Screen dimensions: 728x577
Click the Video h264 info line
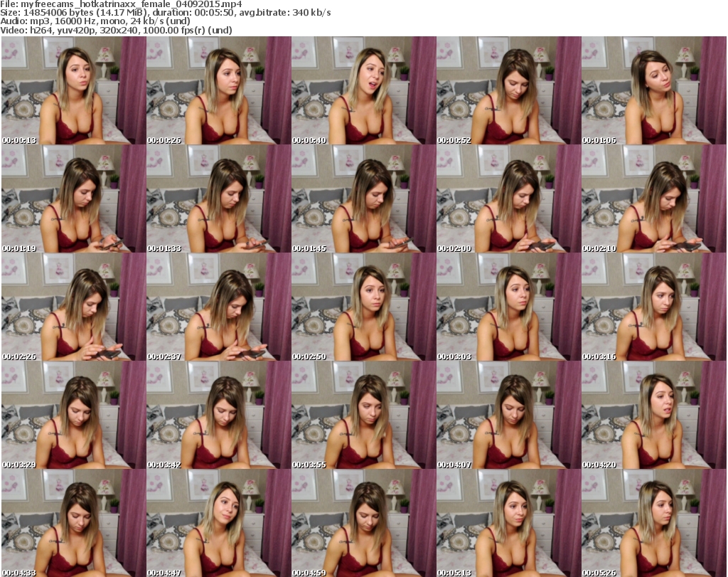point(116,30)
